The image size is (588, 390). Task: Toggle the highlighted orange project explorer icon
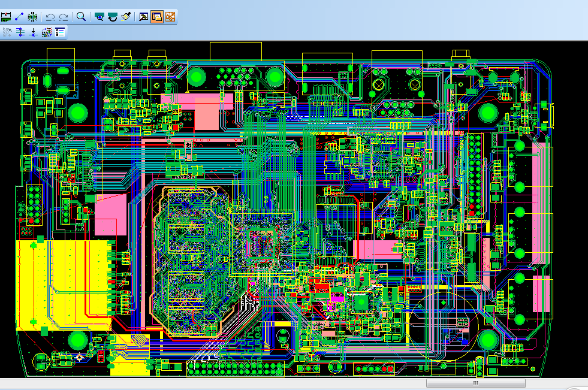[x=157, y=17]
